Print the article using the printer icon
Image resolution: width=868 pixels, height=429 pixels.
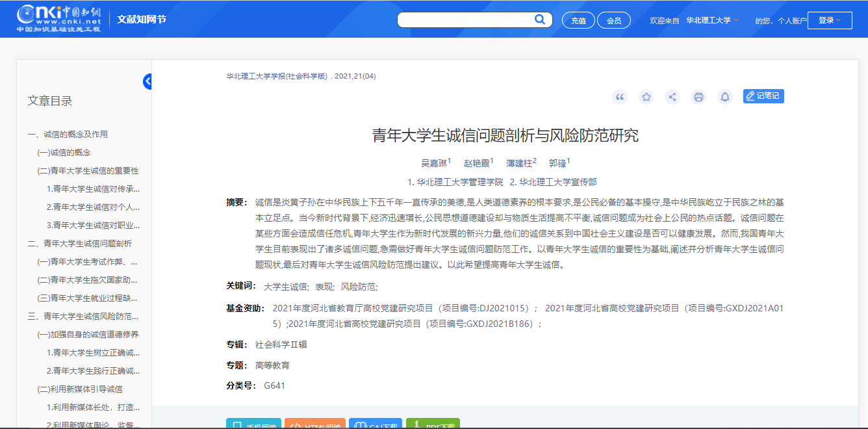pos(698,97)
